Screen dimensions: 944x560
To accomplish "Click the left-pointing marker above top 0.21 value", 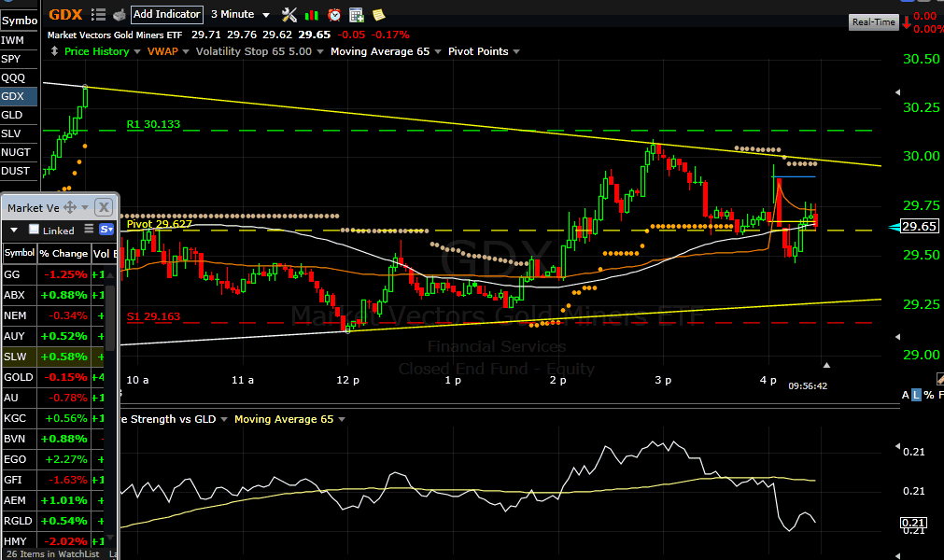I will point(897,446).
